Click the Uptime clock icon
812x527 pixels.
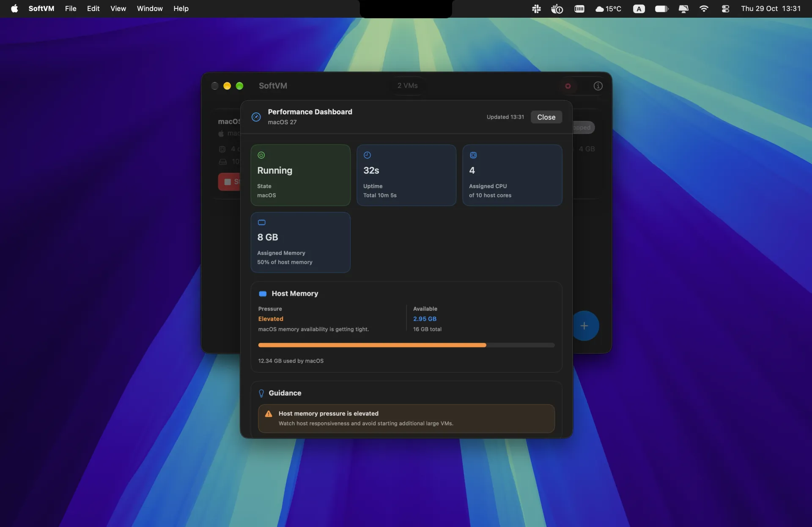(367, 155)
